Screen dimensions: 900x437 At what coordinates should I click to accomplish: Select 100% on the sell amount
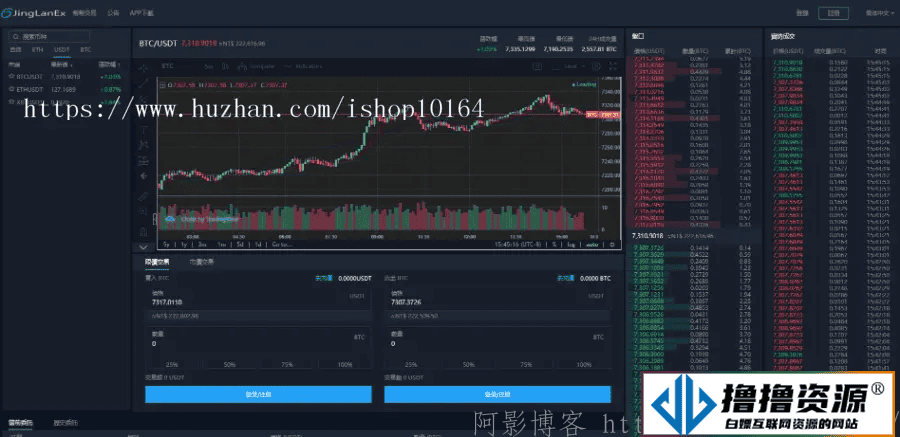pyautogui.click(x=584, y=365)
